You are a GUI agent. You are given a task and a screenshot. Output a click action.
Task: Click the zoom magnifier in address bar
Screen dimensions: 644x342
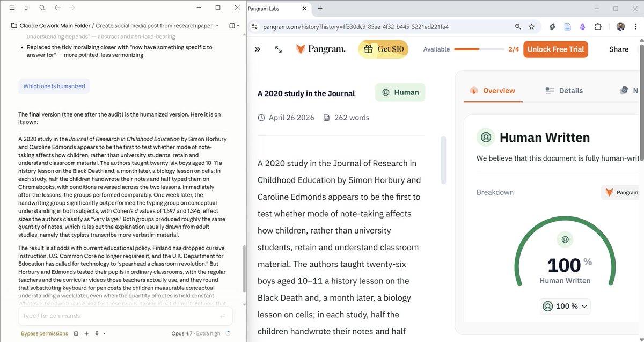tap(518, 26)
